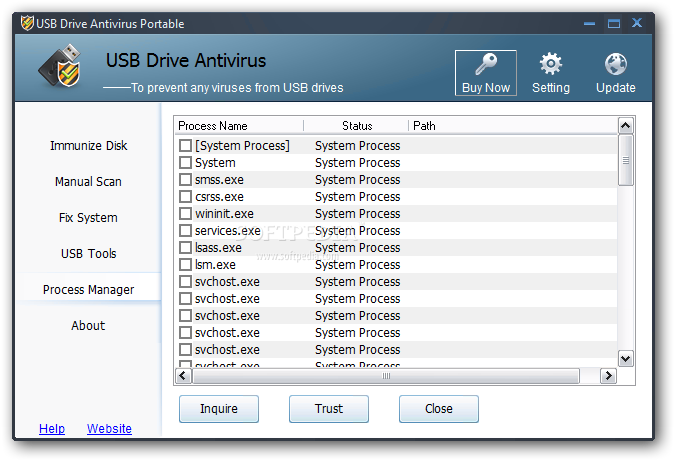Click the horizontal scrollbar right arrow
The height and width of the screenshot is (461, 675).
[608, 376]
